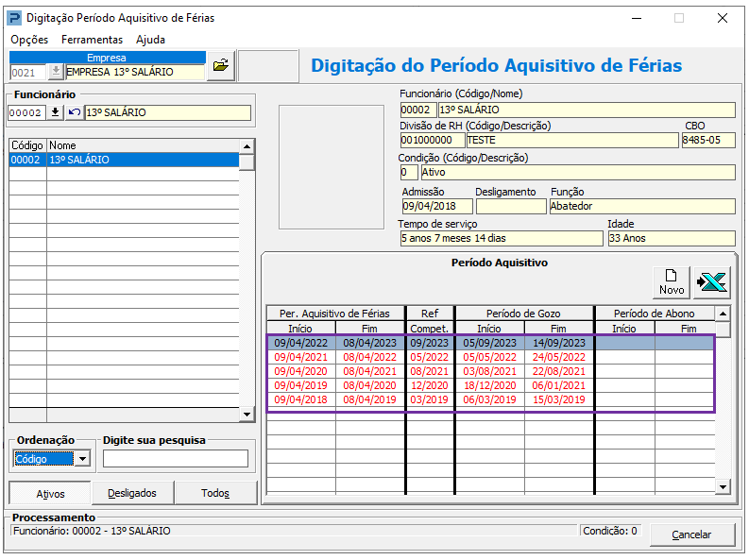Open the Ordenação dropdown list
Image resolution: width=749 pixels, height=560 pixels.
coord(82,459)
